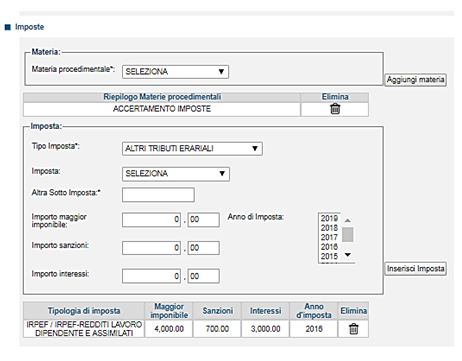Click the Sanzioni column header
This screenshot has width=462, height=361.
[217, 311]
